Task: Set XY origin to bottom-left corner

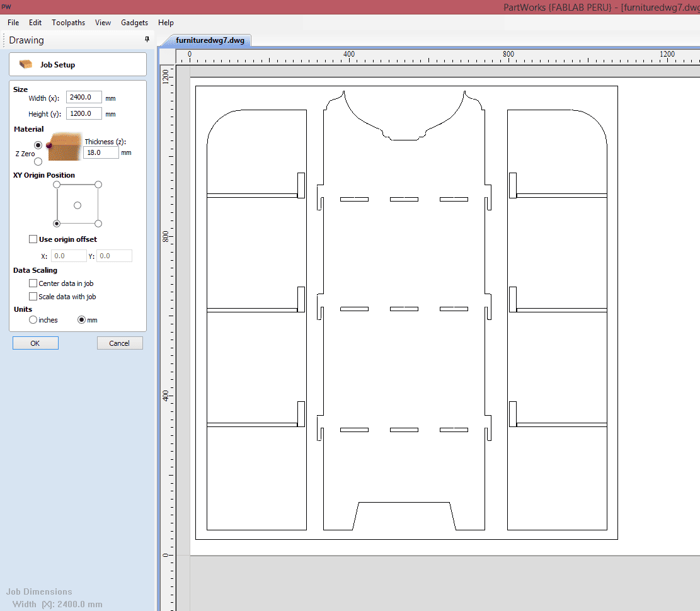Action: tap(57, 224)
